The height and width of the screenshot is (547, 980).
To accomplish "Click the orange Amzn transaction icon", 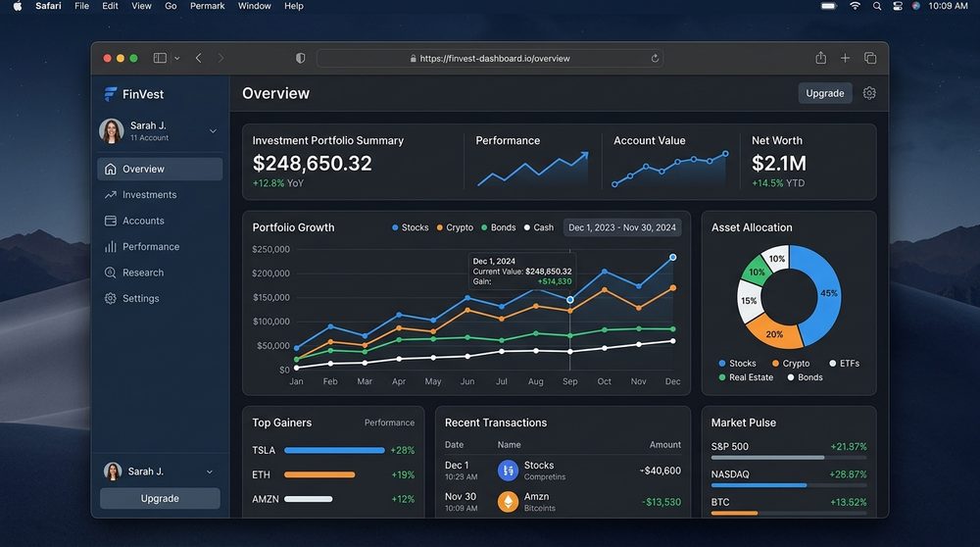I will click(508, 501).
